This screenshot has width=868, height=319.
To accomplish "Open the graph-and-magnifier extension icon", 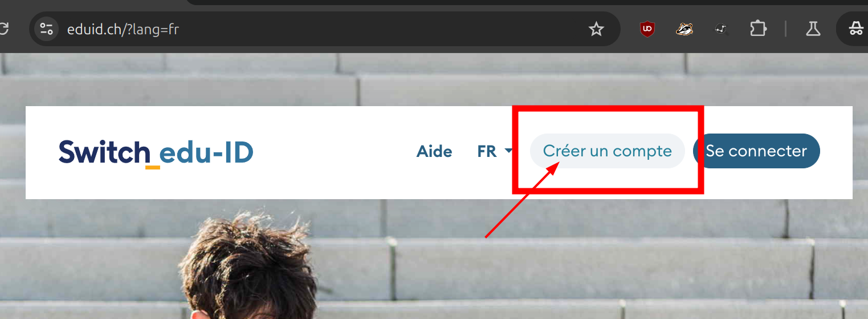I will (x=722, y=29).
